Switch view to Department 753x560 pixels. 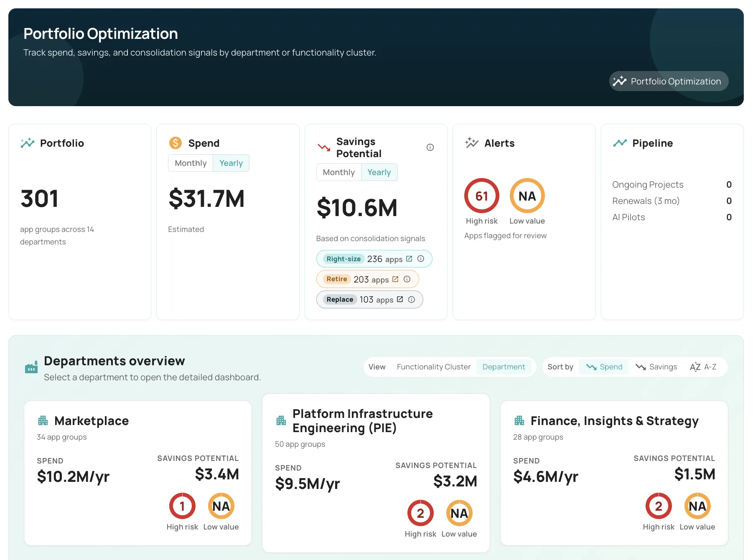tap(504, 367)
